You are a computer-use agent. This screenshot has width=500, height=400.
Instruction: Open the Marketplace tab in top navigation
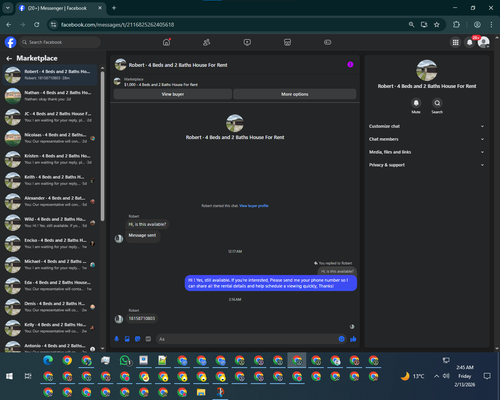pos(287,42)
